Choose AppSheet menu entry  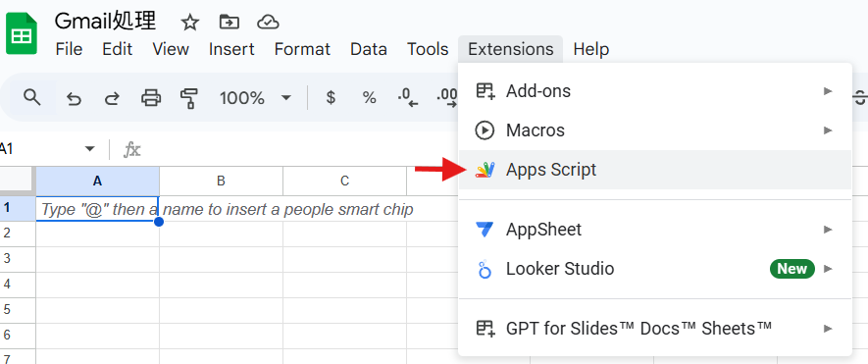tap(655, 229)
